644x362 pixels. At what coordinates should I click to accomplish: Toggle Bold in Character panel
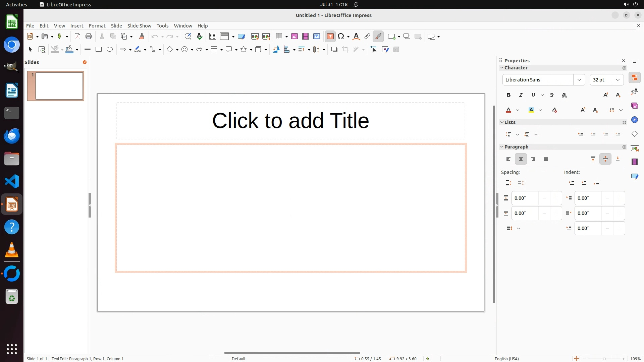(508, 95)
